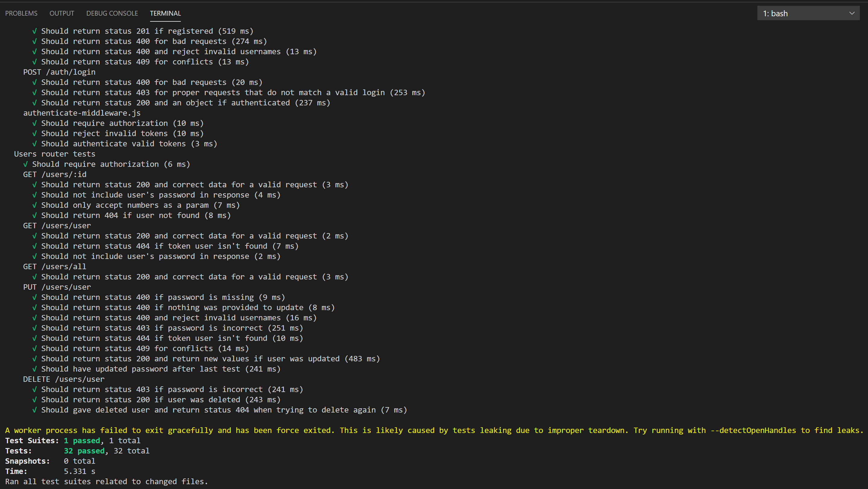Image resolution: width=868 pixels, height=489 pixels.
Task: Click 'Tests: 32 passed, 32 total' summary
Action: (77, 451)
